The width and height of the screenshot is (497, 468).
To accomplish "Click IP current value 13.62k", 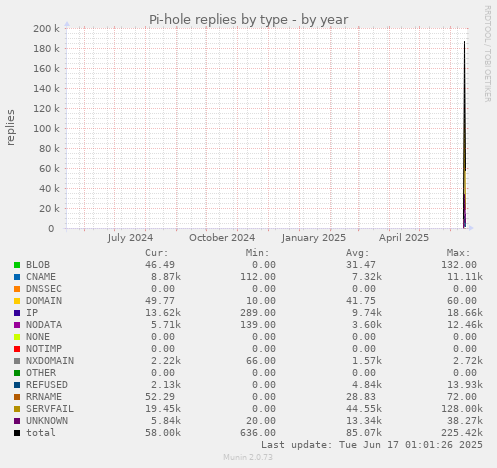I will tap(163, 313).
